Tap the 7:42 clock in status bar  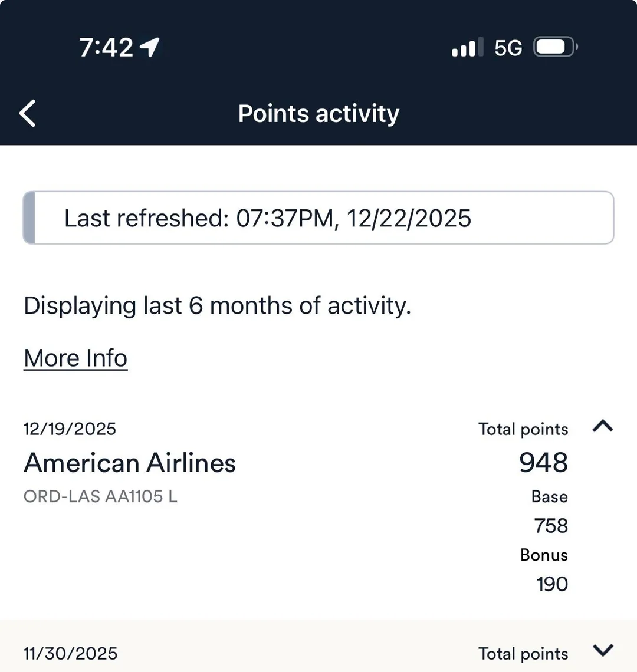click(106, 47)
